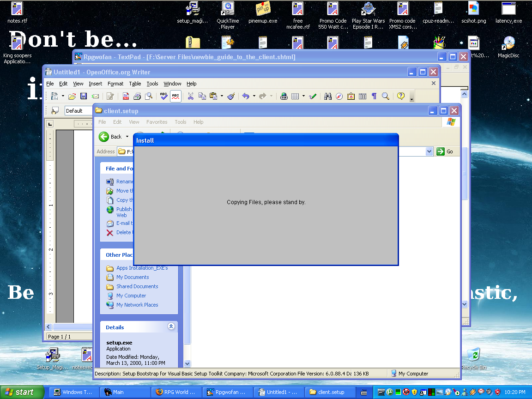Open the Writer Edit menu
532x399 pixels.
point(63,84)
